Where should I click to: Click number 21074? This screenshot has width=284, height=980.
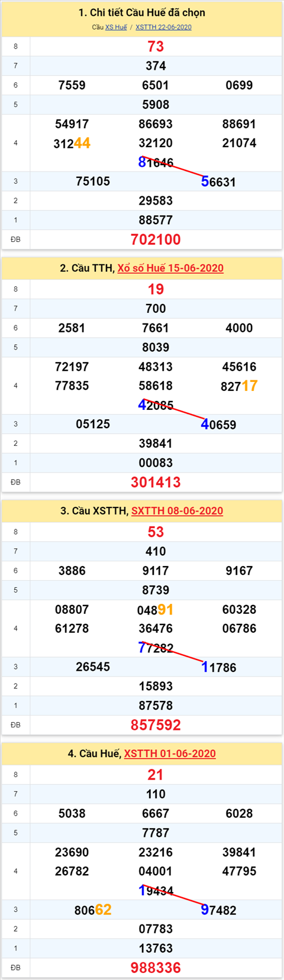pyautogui.click(x=239, y=143)
